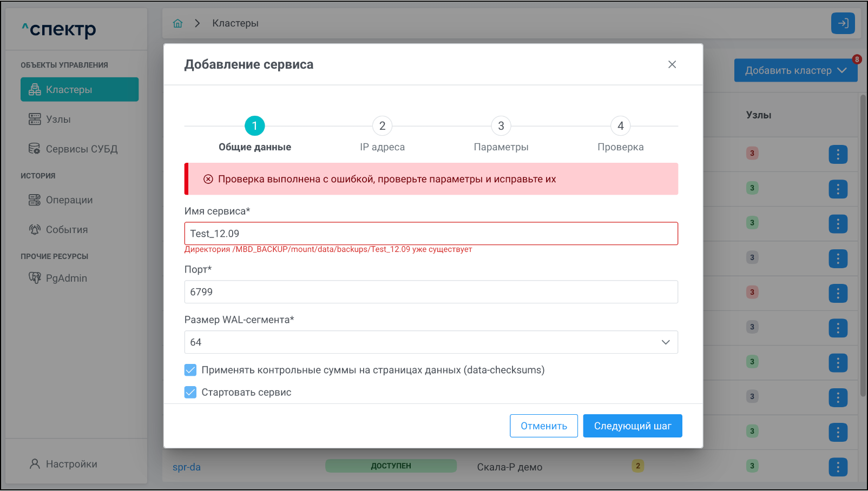868x491 pixels.
Task: Open Операции history
Action: pos(69,200)
